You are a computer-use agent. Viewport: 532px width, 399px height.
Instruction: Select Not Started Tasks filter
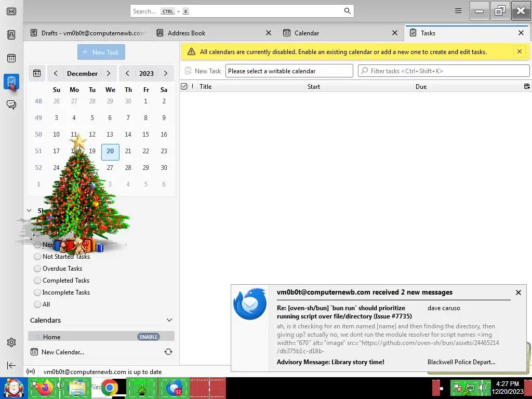click(x=62, y=257)
